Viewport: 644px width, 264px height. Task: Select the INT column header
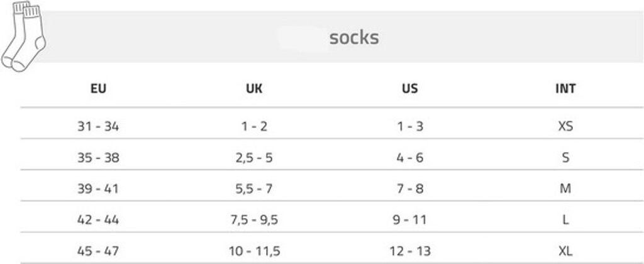pyautogui.click(x=565, y=89)
